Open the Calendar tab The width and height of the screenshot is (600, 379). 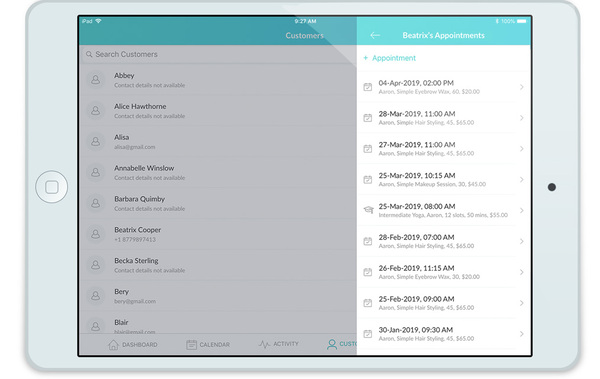[208, 345]
